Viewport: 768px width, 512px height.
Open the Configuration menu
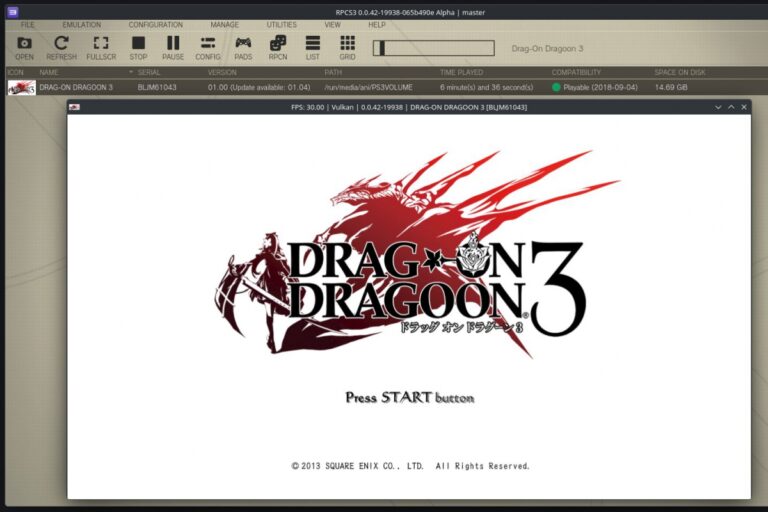coord(155,24)
